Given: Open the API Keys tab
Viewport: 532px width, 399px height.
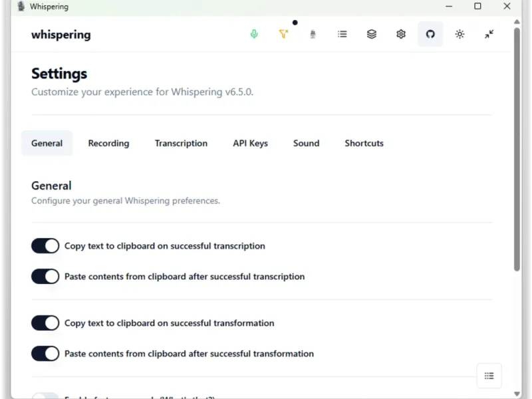Looking at the screenshot, I should click(x=251, y=143).
